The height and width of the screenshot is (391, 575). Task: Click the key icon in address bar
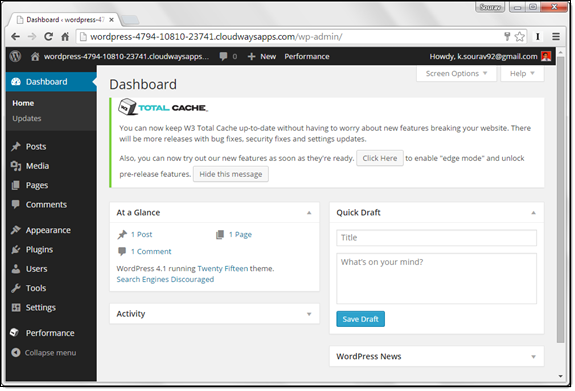coord(508,36)
